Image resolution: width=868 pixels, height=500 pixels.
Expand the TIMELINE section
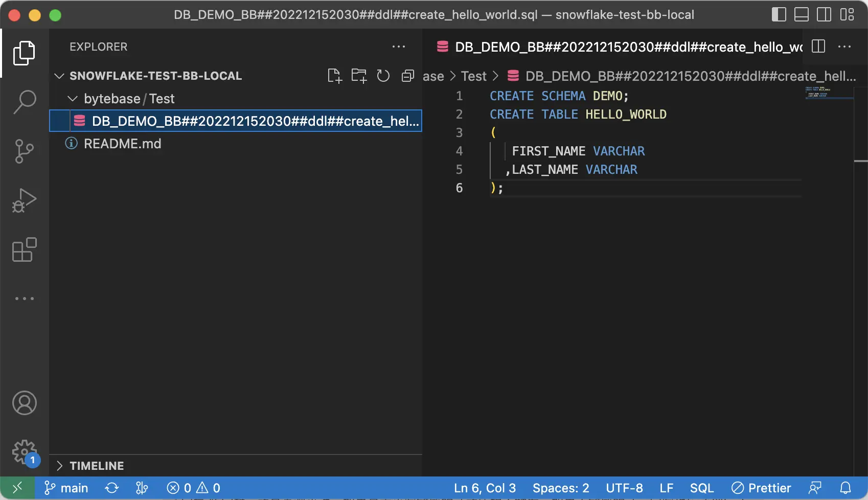click(x=59, y=465)
